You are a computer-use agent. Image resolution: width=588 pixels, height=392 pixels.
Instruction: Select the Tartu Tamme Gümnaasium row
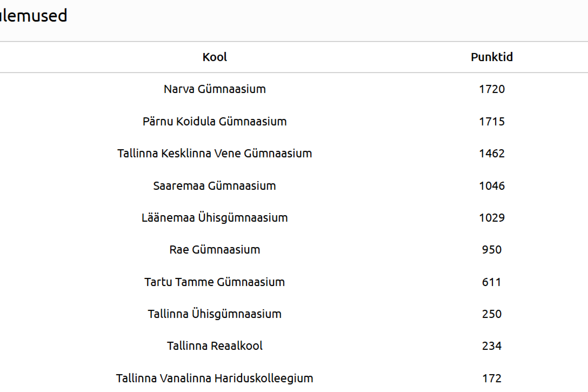(x=214, y=282)
